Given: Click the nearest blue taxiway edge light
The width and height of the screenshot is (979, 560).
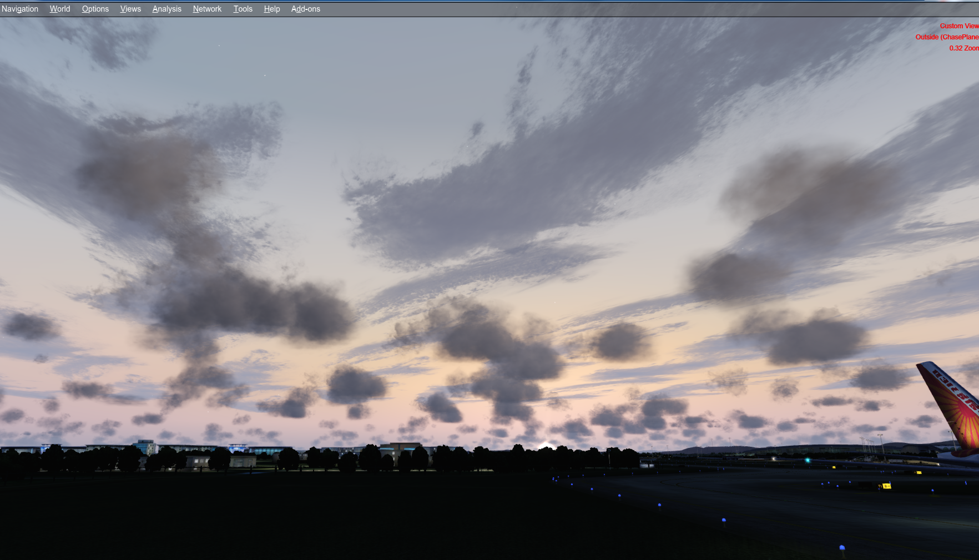Looking at the screenshot, I should [x=842, y=548].
